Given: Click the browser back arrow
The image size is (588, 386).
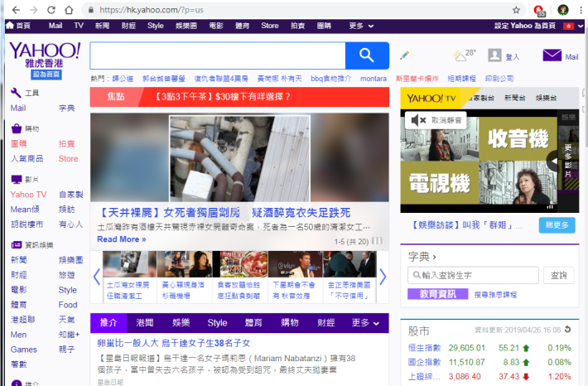Looking at the screenshot, I should click(x=16, y=10).
